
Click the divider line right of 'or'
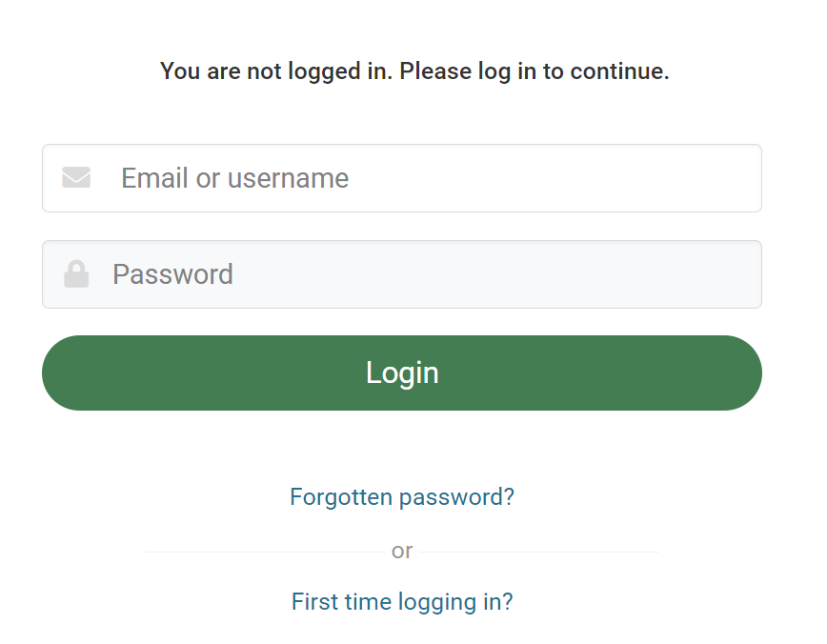coord(538,552)
